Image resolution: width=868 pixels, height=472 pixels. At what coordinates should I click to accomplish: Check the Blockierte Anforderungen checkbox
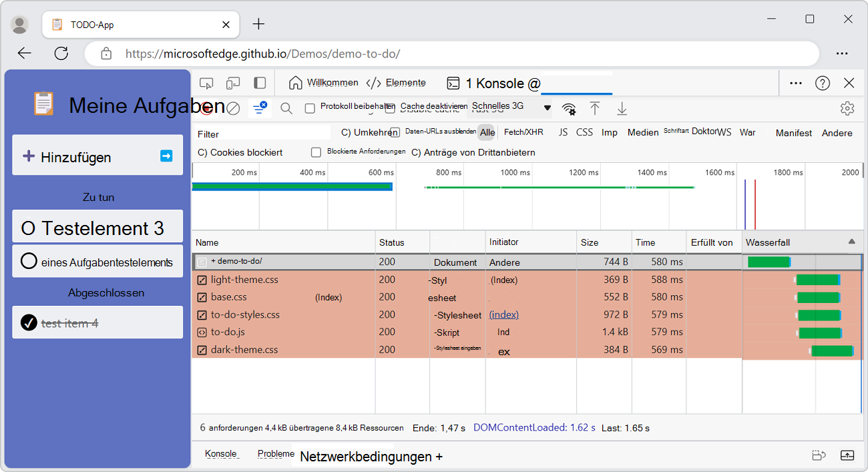click(x=316, y=152)
